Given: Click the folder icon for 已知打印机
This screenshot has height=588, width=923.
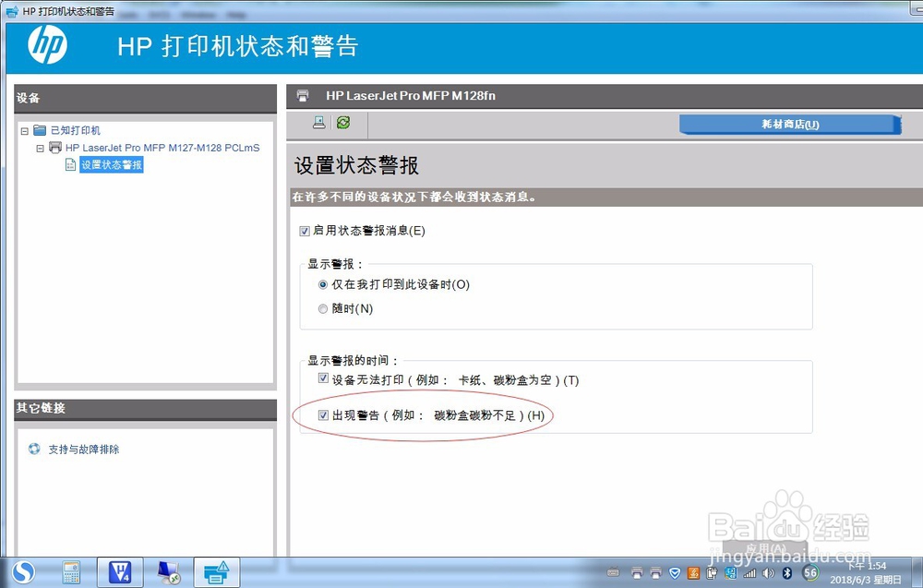Looking at the screenshot, I should (40, 130).
